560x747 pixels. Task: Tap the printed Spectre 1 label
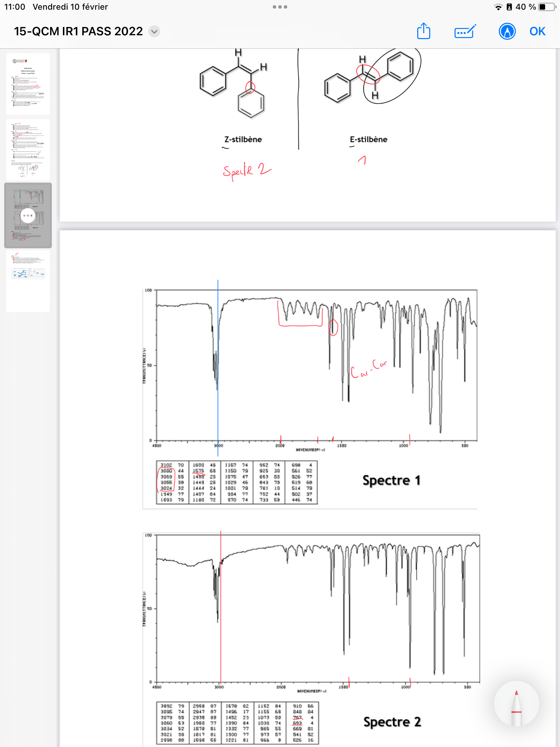pos(392,480)
